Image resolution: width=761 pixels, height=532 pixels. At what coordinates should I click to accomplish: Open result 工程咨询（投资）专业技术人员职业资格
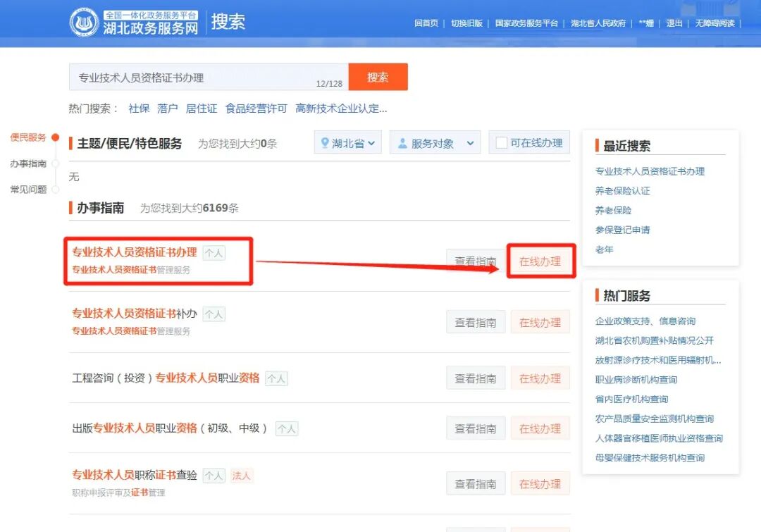[x=166, y=378]
